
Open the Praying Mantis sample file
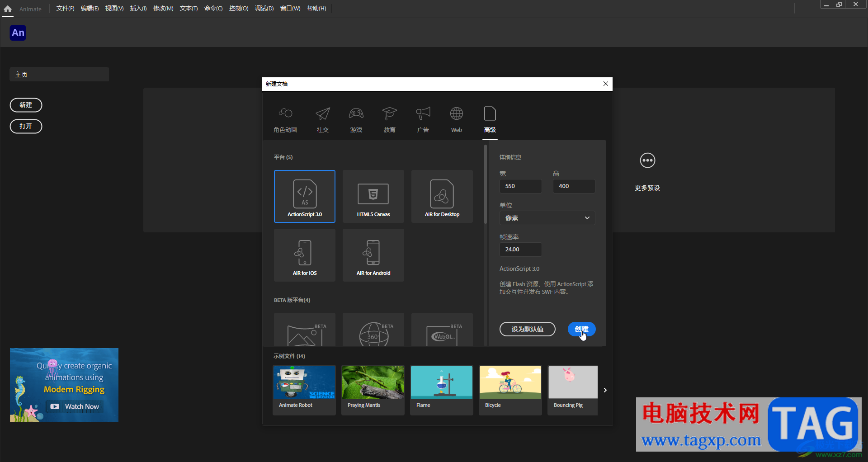click(373, 390)
